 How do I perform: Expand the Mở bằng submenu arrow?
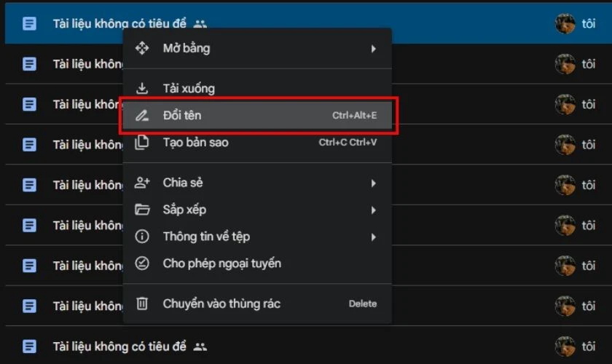[x=374, y=49]
